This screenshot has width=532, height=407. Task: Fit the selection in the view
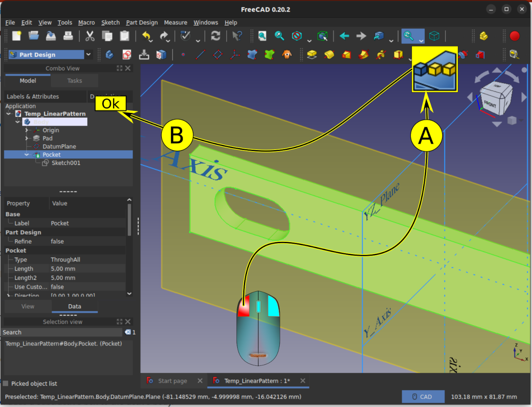pyautogui.click(x=279, y=36)
